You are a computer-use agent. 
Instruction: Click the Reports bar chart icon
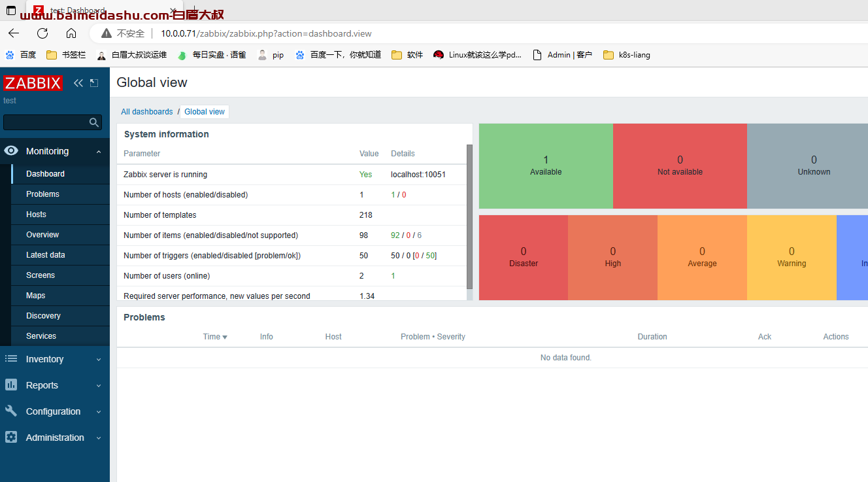[x=11, y=385]
